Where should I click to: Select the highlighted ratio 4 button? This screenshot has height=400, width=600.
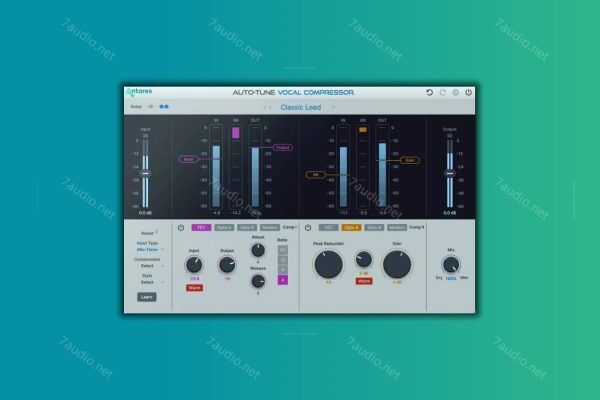click(283, 280)
